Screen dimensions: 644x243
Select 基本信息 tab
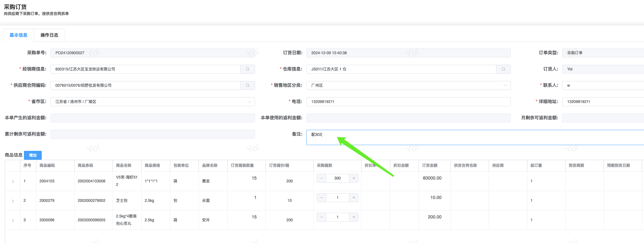coord(18,35)
